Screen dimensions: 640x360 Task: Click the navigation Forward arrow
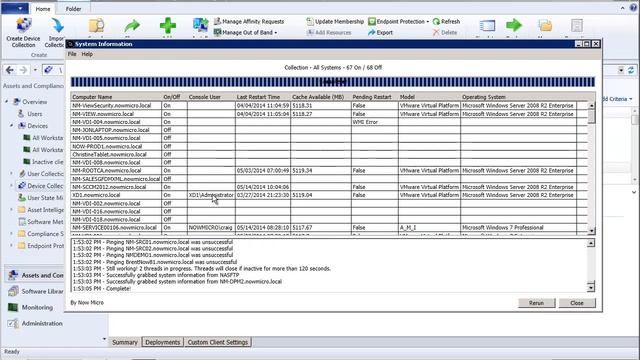pos(23,70)
